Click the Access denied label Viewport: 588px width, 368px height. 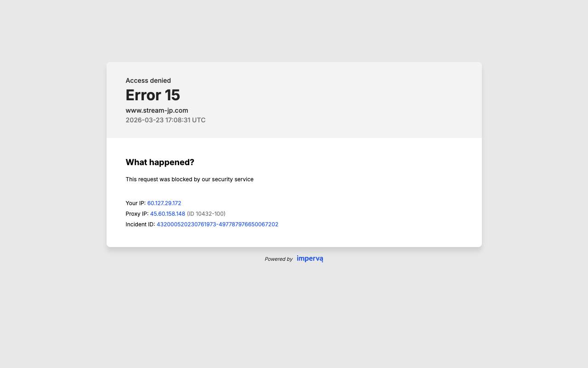point(148,80)
